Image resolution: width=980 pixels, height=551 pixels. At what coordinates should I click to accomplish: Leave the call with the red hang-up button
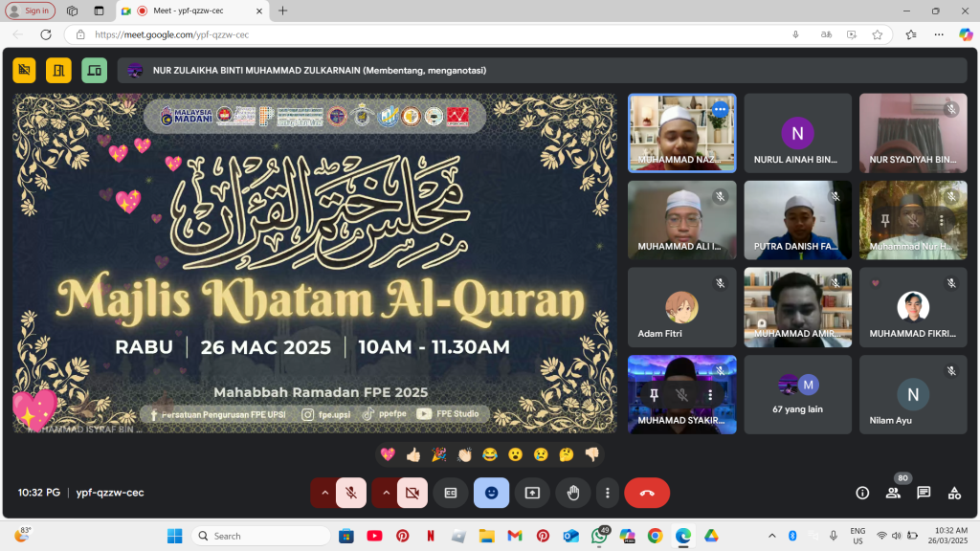click(x=647, y=493)
